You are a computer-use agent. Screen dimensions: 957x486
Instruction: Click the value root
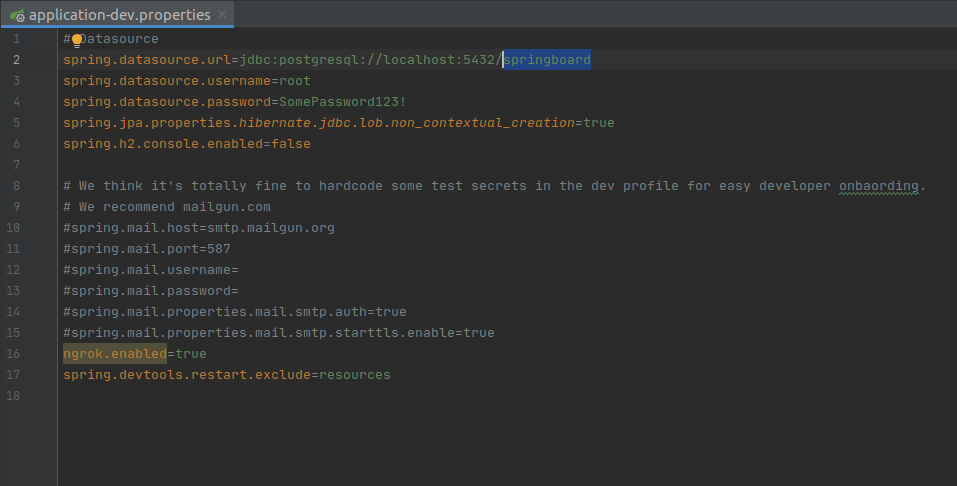(295, 81)
